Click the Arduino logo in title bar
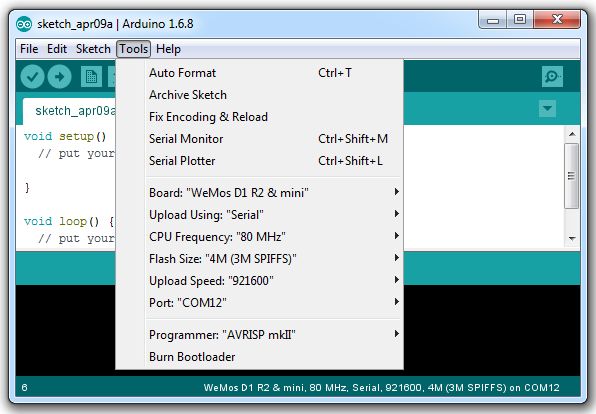596x414 pixels. pyautogui.click(x=24, y=24)
